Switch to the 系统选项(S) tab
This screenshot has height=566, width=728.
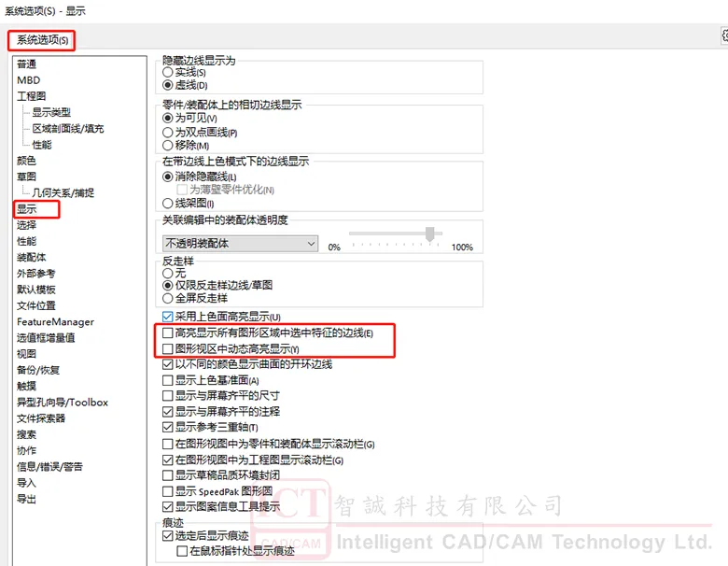coord(42,40)
